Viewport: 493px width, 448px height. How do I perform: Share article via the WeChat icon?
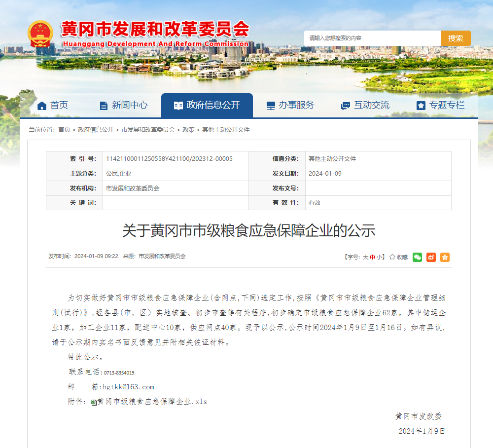pos(417,257)
